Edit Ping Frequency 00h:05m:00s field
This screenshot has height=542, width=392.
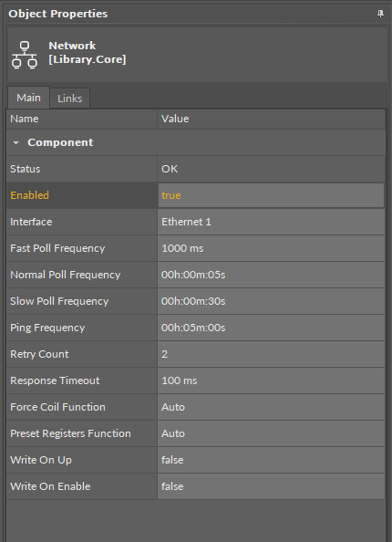coord(271,328)
